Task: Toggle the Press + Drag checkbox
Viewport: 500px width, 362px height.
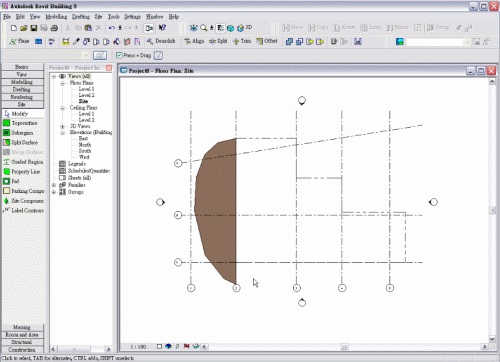Action: click(119, 55)
